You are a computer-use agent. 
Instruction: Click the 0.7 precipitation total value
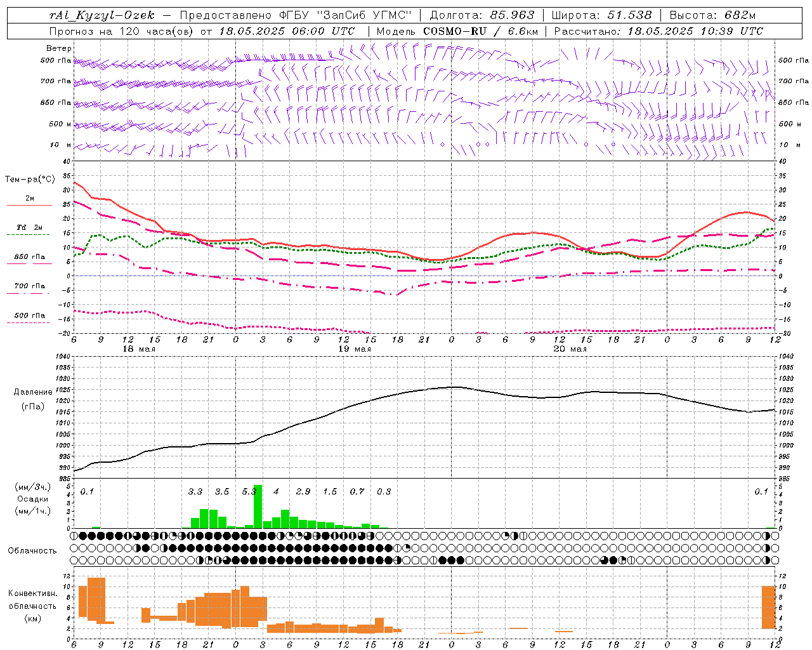click(357, 491)
